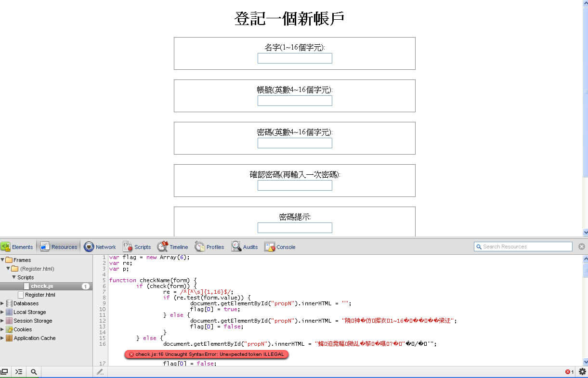Open the Timeline panel

(172, 247)
